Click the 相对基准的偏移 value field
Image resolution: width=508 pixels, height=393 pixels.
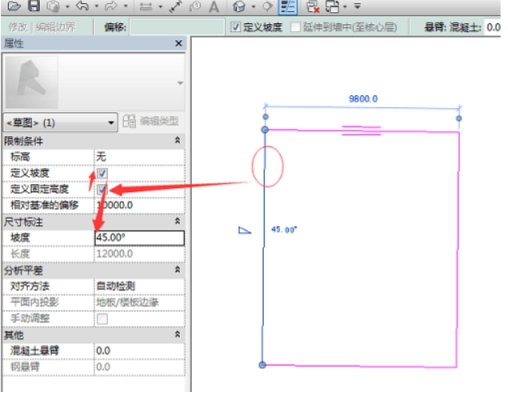pos(140,205)
